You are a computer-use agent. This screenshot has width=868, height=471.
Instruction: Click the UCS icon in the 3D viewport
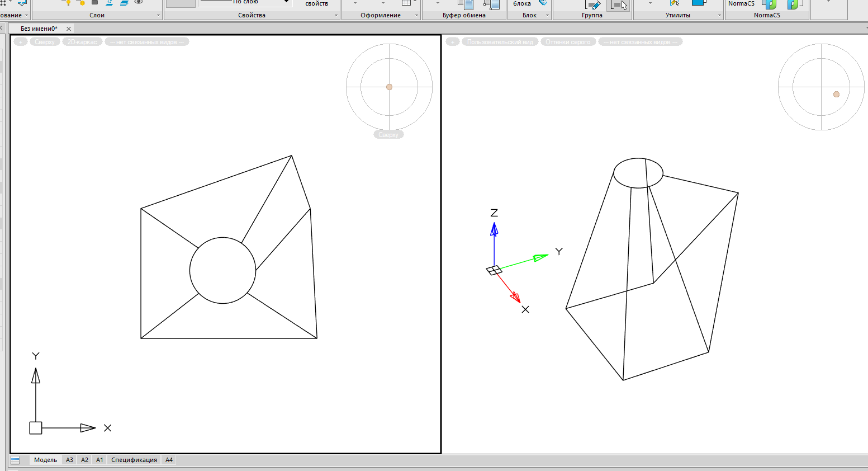(x=494, y=270)
